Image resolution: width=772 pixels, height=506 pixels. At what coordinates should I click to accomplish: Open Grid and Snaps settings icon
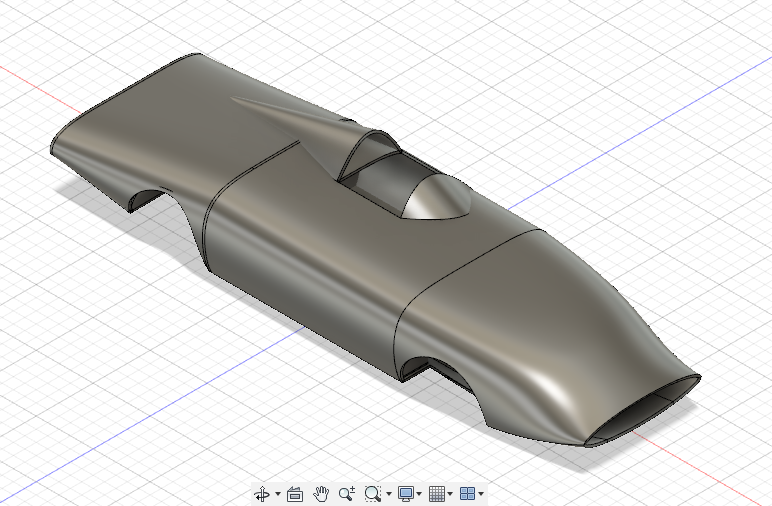tap(437, 493)
